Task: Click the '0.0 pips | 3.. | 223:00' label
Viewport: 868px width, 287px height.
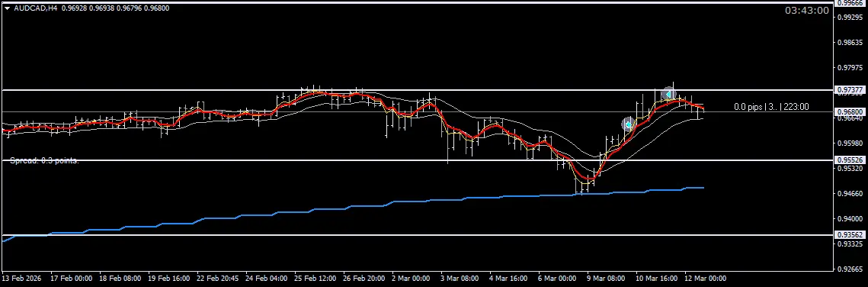Action: pyautogui.click(x=771, y=107)
